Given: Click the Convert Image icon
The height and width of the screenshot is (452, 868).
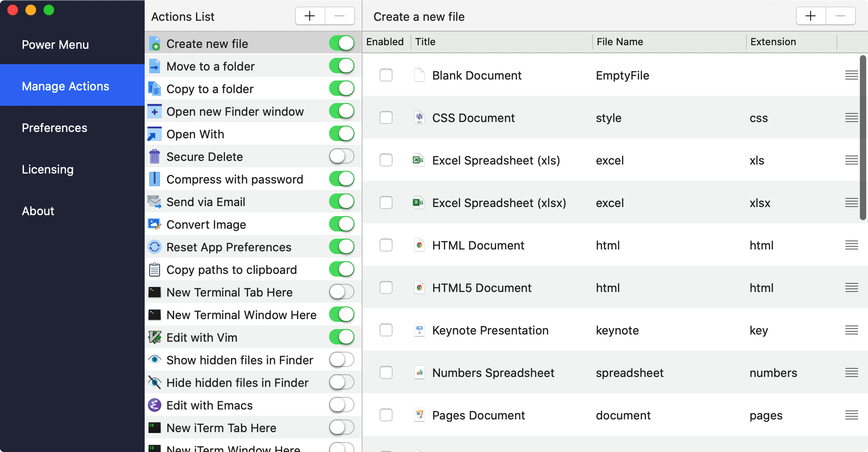Looking at the screenshot, I should 155,224.
